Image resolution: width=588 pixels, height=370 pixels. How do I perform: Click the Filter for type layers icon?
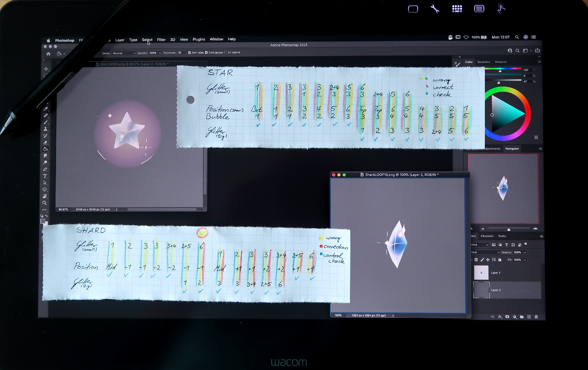pos(506,245)
